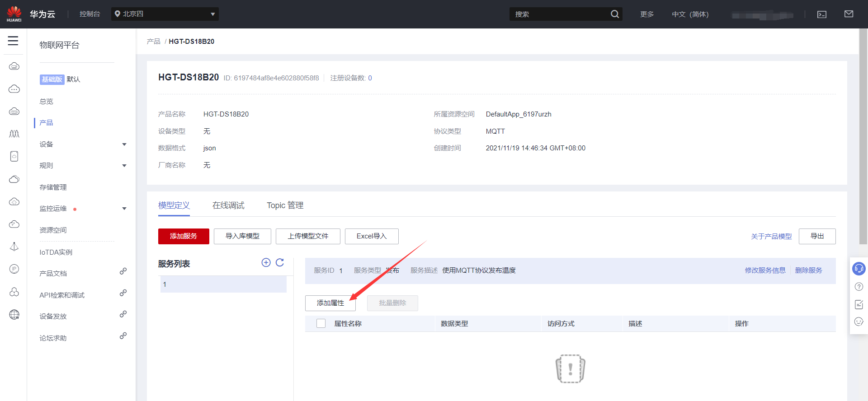Image resolution: width=868 pixels, height=401 pixels.
Task: Click the 添加服务 button
Action: click(184, 236)
